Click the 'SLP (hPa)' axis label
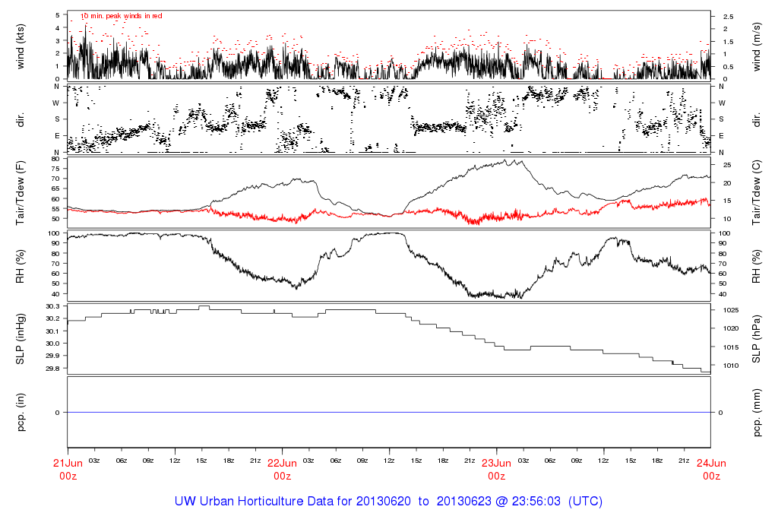 point(756,339)
